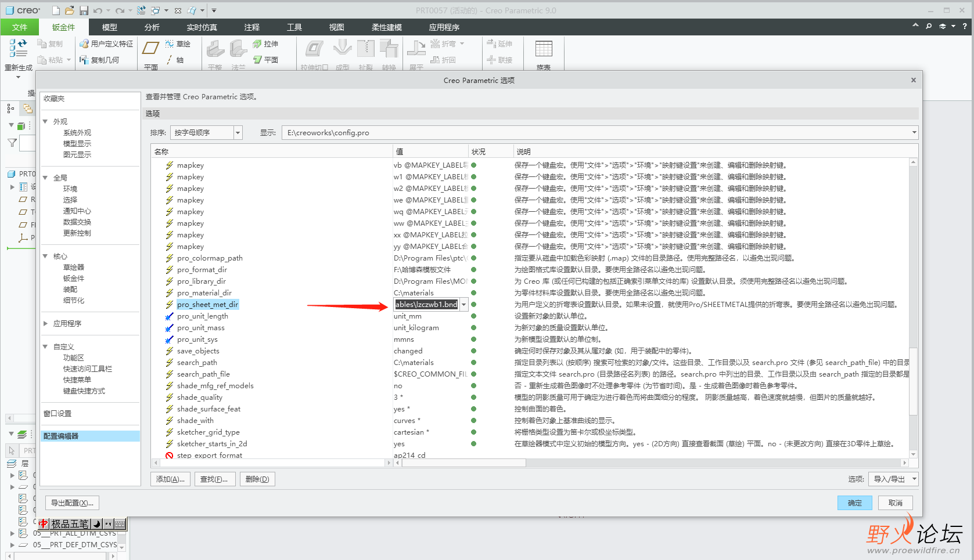Switch to the 柔性建模 ribbon tab
The image size is (974, 560).
(x=387, y=27)
